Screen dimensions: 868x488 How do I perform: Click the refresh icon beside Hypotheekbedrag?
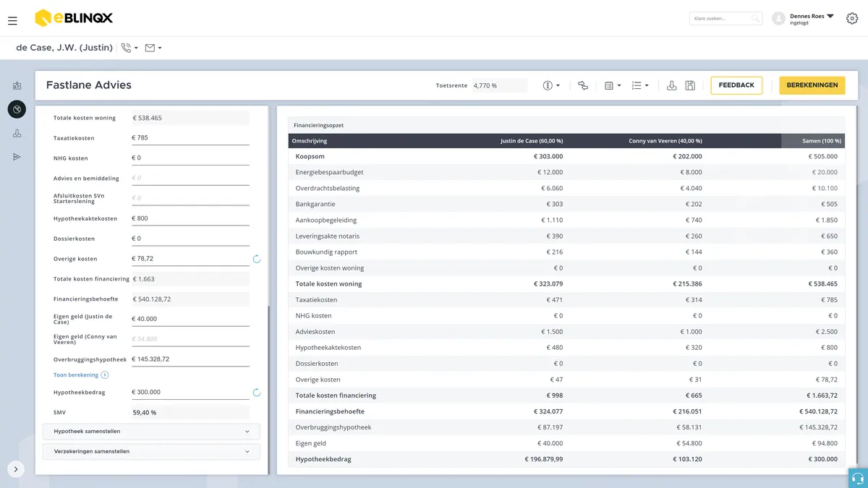coord(256,393)
